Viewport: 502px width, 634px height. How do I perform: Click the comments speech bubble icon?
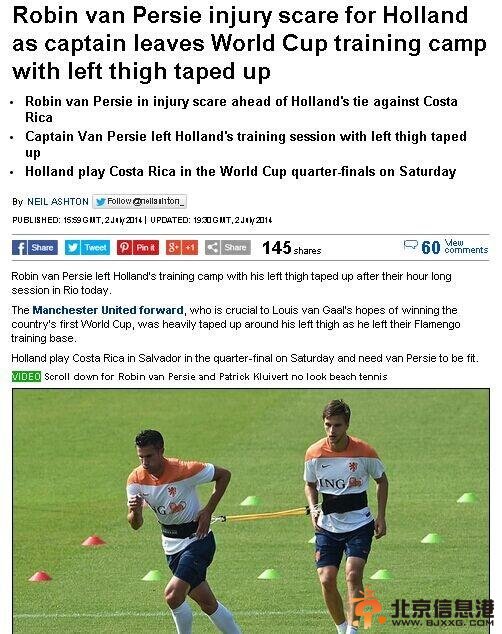coord(410,245)
